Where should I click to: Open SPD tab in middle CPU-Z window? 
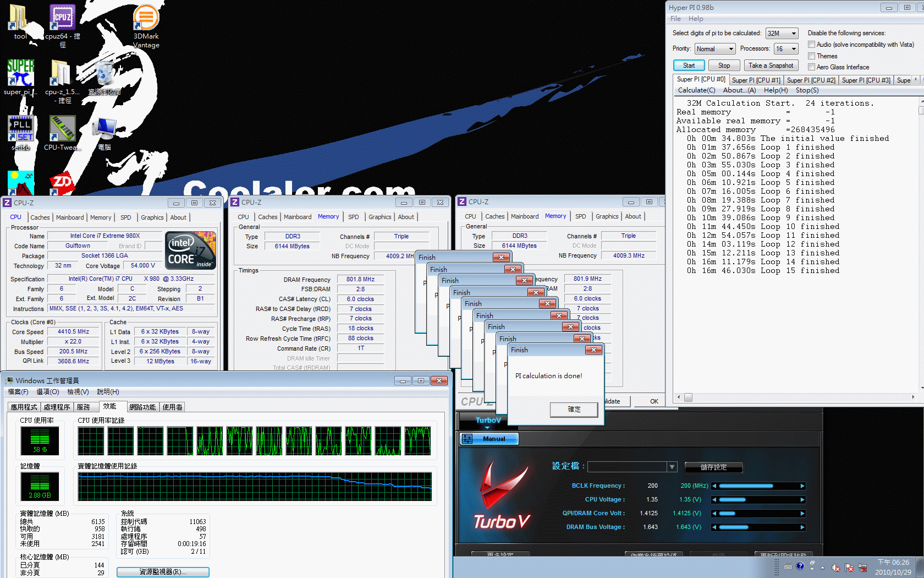click(x=354, y=217)
